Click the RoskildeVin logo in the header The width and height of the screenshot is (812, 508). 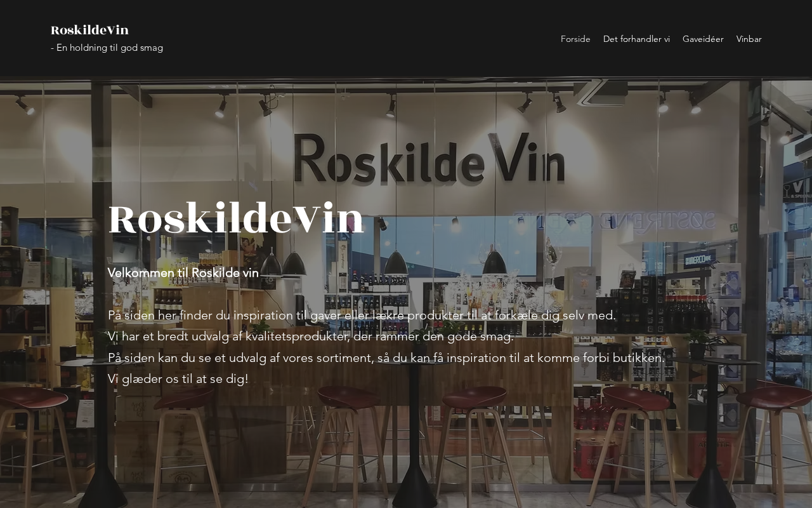(89, 30)
